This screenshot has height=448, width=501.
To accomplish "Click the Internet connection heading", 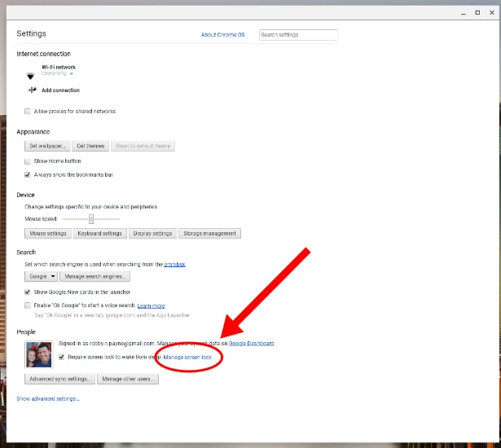I will coord(43,54).
